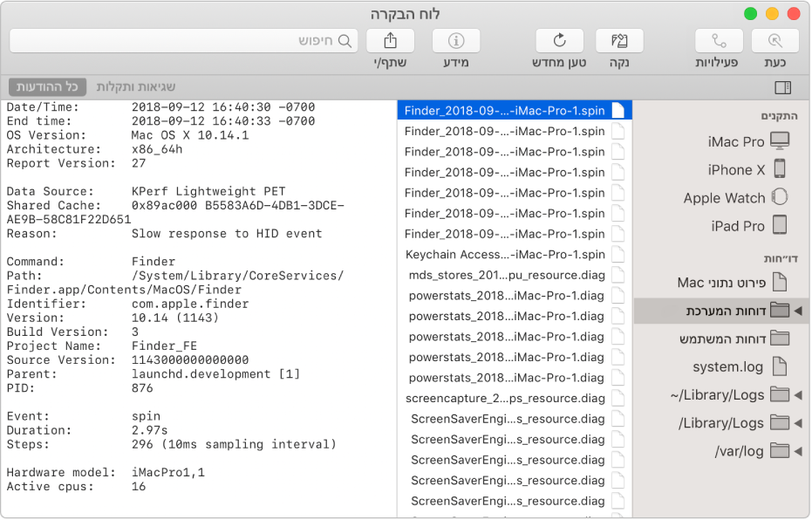The width and height of the screenshot is (812, 520).
Task: Click the System Reports folder icon
Action: [780, 311]
